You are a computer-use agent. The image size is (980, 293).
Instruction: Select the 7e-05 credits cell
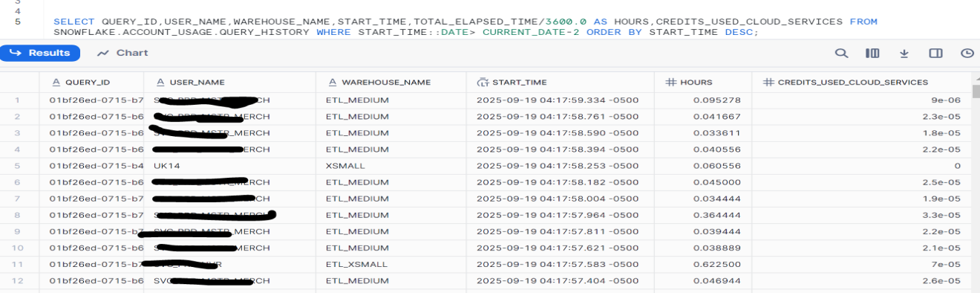coord(861,264)
